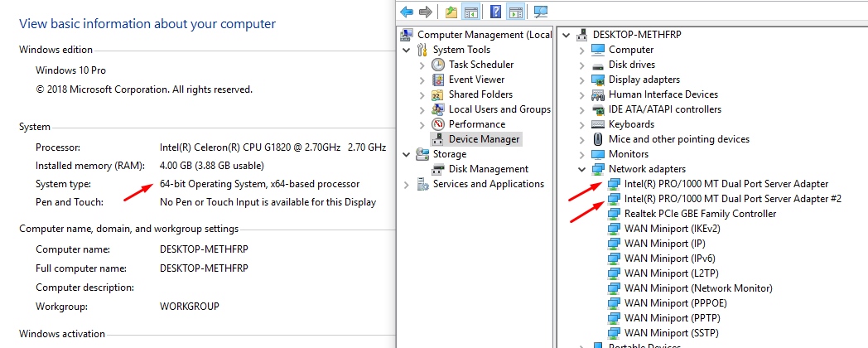Click the Services and Applications icon
868x348 pixels.
[x=422, y=184]
